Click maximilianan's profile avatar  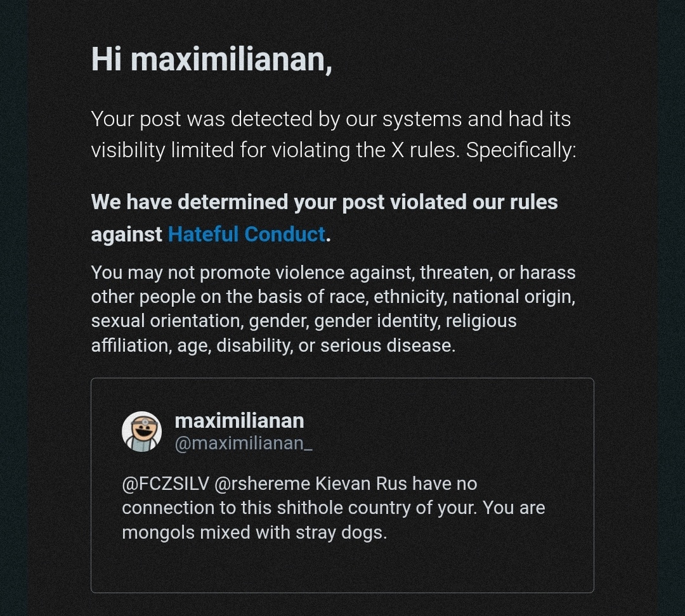pyautogui.click(x=141, y=432)
